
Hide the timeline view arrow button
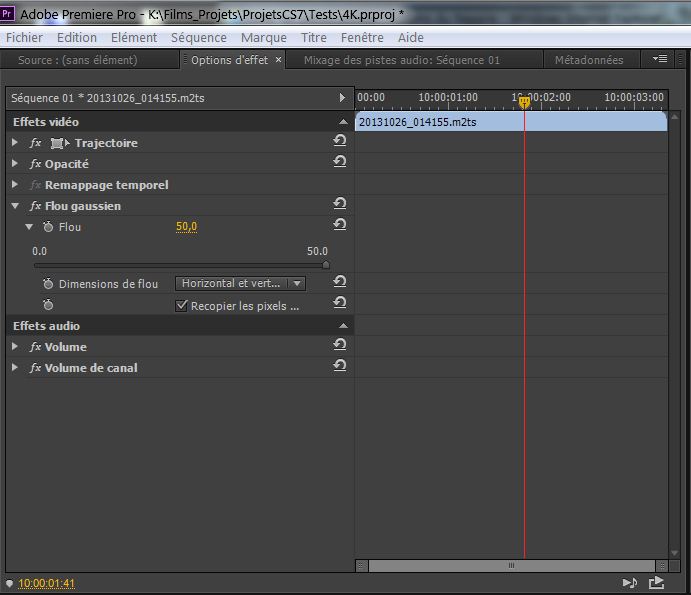pyautogui.click(x=342, y=97)
